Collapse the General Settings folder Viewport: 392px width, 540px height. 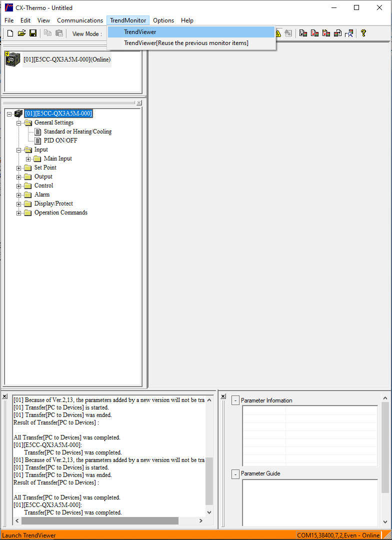pos(19,123)
